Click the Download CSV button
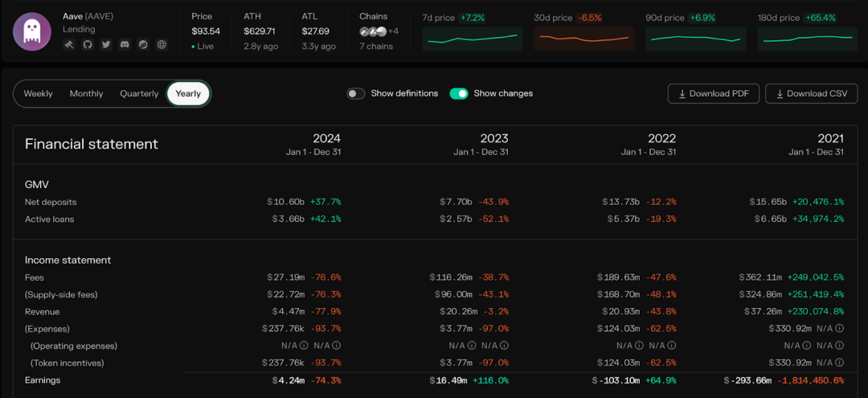868x398 pixels. pyautogui.click(x=812, y=93)
